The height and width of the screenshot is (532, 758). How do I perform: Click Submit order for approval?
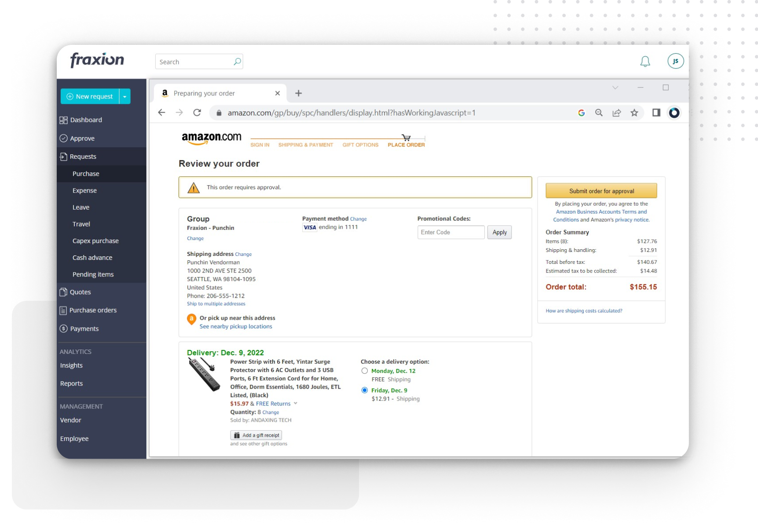pos(601,191)
